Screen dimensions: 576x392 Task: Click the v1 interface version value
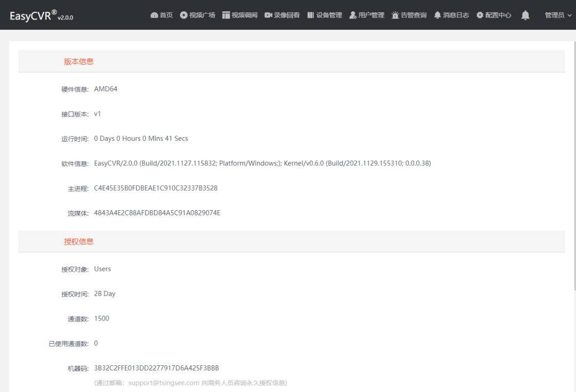point(97,114)
